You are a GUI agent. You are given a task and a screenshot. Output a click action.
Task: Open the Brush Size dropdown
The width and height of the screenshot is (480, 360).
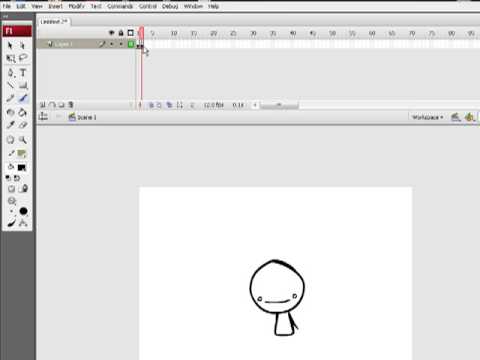(x=11, y=211)
